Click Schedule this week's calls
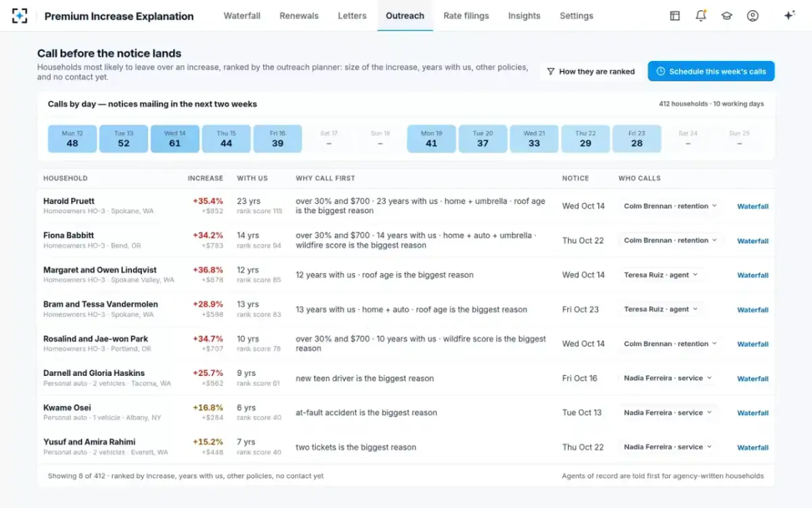Viewport: 812px width, 508px height. 711,71
